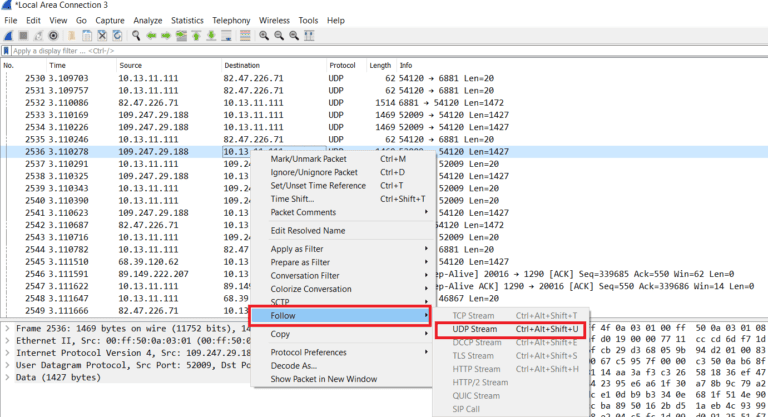This screenshot has width=768, height=417.
Task: Toggle auto-scroll during live capture
Action: coord(227,35)
